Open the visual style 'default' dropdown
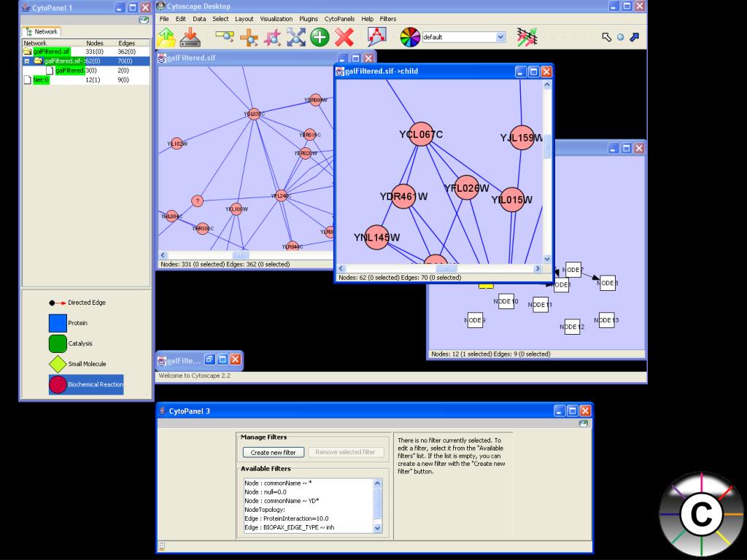Screen dimensions: 747x560 coord(500,37)
